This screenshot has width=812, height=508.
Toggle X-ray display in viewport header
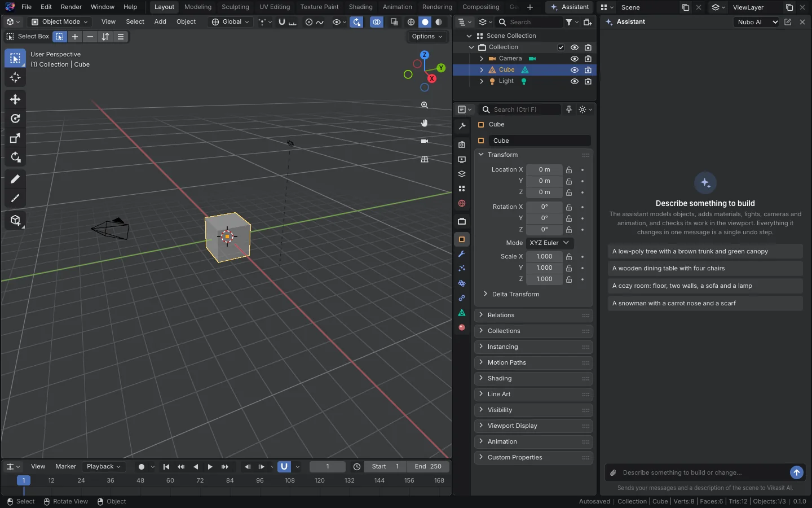[x=394, y=22]
